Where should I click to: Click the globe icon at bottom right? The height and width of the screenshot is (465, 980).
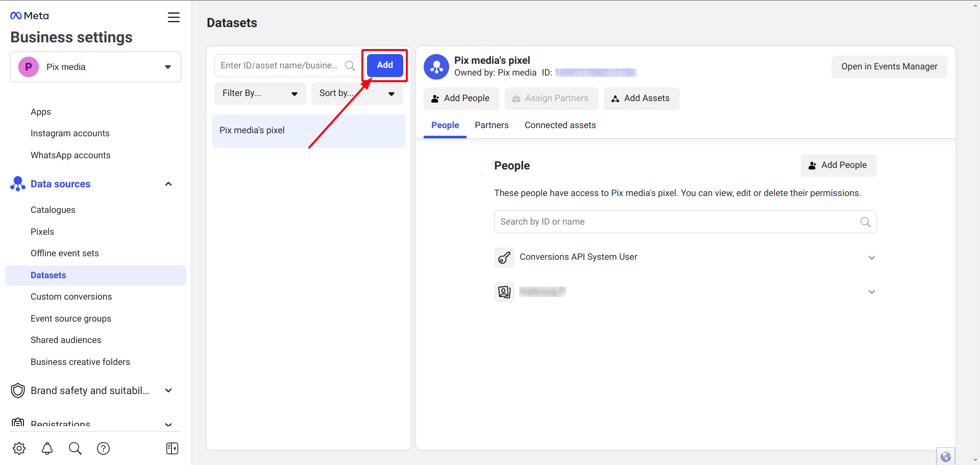946,457
